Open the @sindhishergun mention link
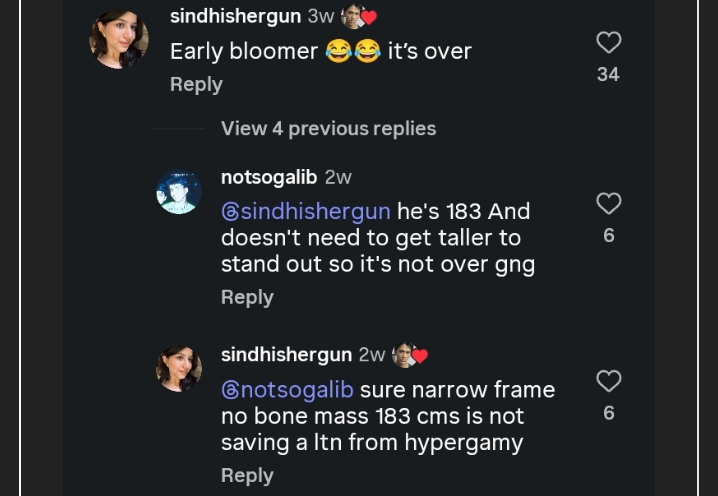 click(x=305, y=212)
